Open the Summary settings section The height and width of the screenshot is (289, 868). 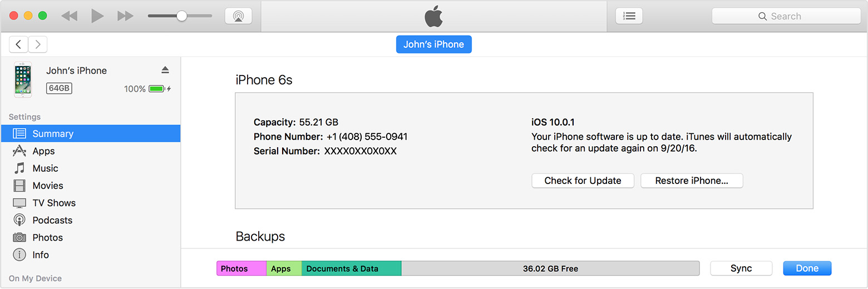pos(91,133)
